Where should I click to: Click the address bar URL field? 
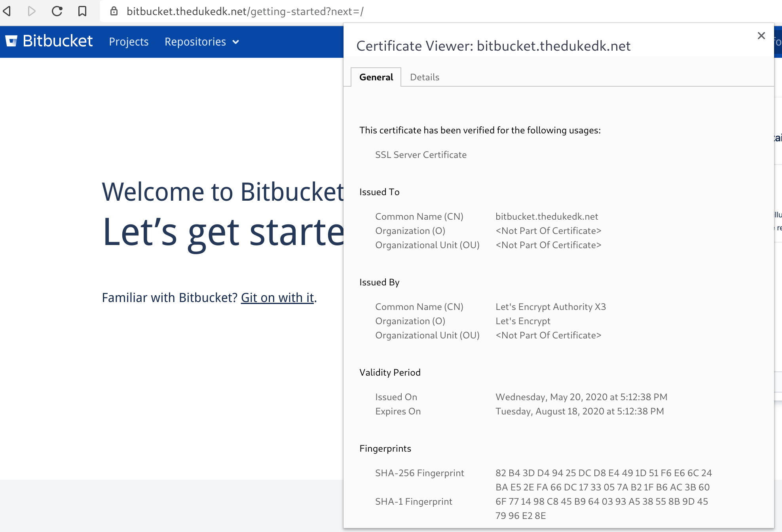245,11
